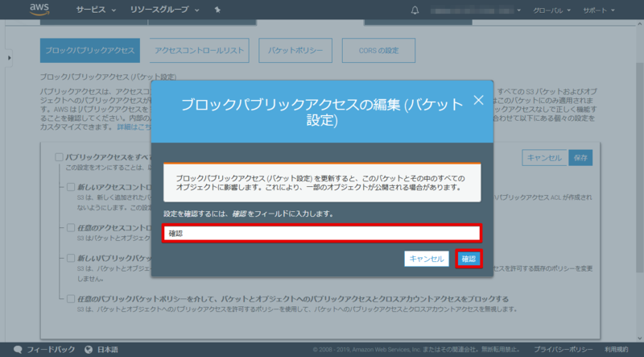This screenshot has height=357, width=644.
Task: Click the 確認 text input field
Action: pyautogui.click(x=322, y=234)
